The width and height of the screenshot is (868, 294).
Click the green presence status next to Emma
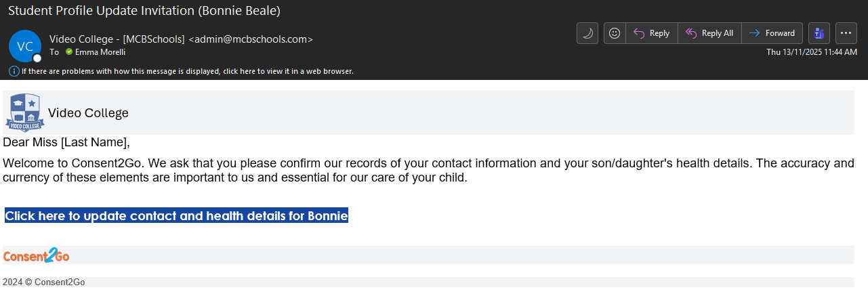[x=68, y=52]
